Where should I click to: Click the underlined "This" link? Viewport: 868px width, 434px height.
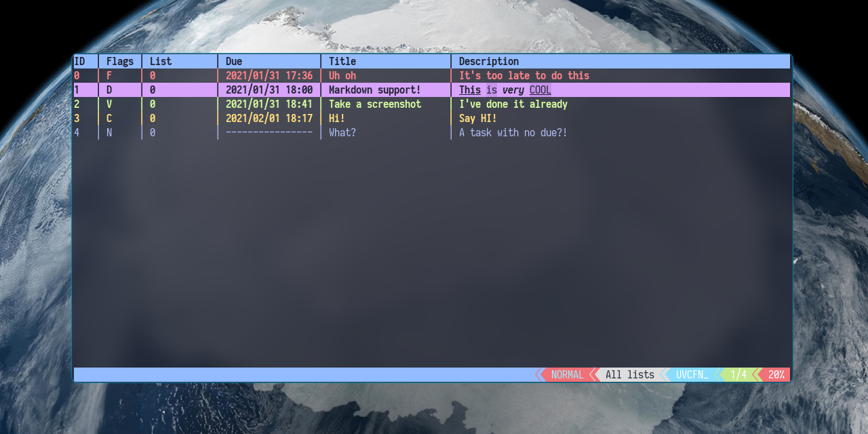pyautogui.click(x=469, y=90)
